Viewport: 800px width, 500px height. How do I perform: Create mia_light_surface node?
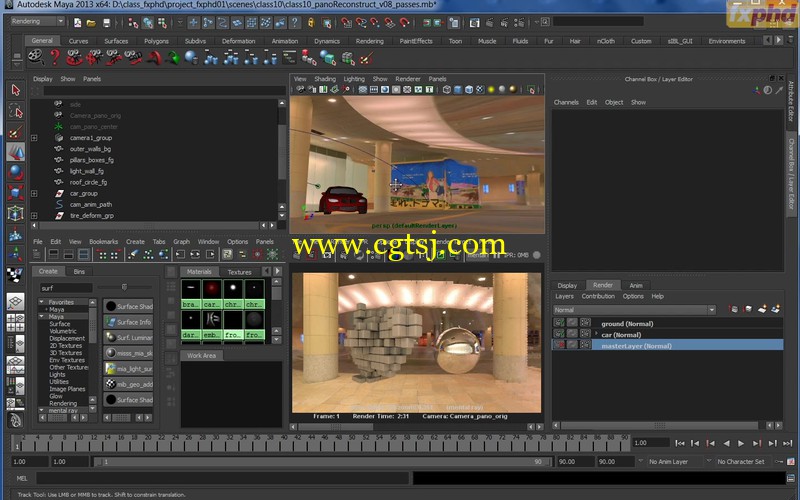tap(128, 368)
